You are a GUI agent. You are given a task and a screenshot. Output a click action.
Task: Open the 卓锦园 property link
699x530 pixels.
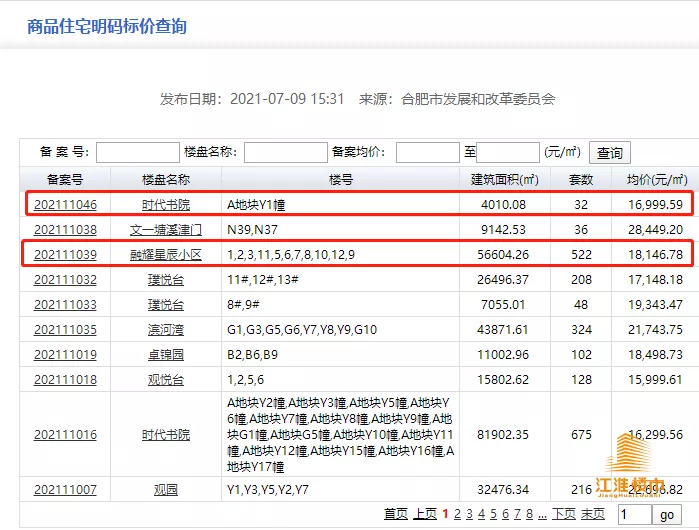pos(166,354)
